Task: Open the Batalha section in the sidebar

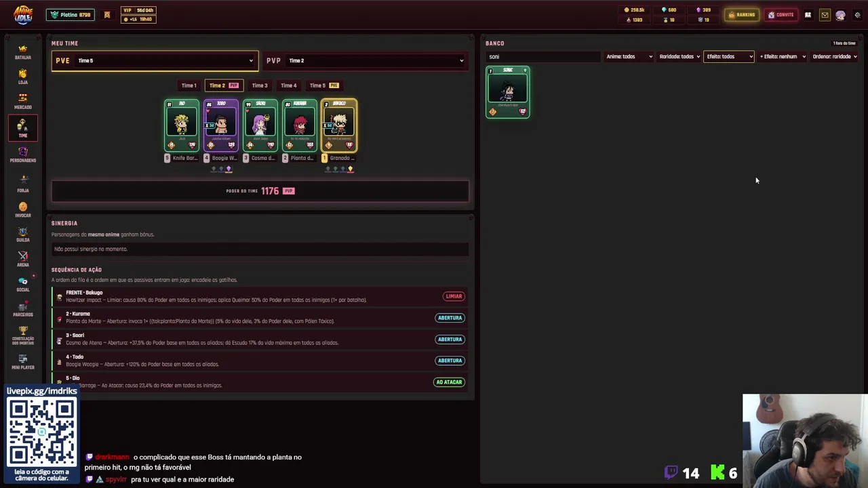Action: coord(23,52)
